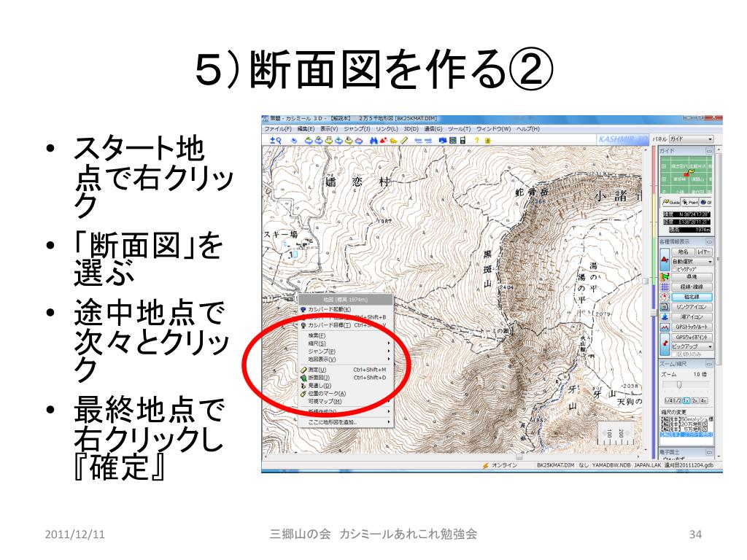Click the camera icon in the toolbar
747x560 pixels.
pyautogui.click(x=443, y=141)
